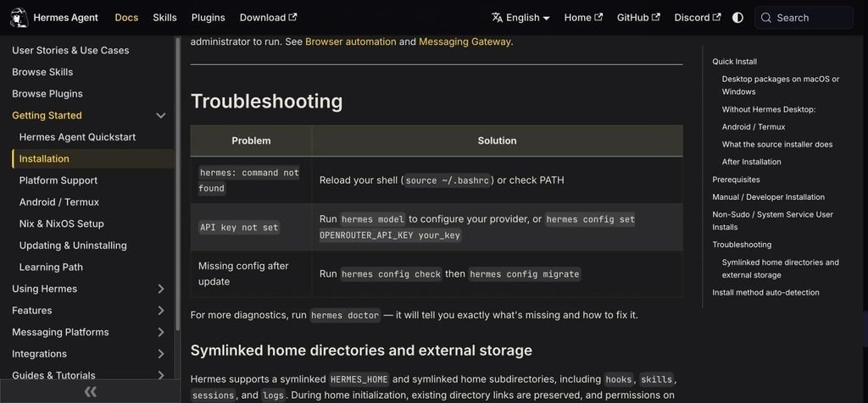Jump to Troubleshooting in contents
The image size is (868, 403).
[x=742, y=245]
